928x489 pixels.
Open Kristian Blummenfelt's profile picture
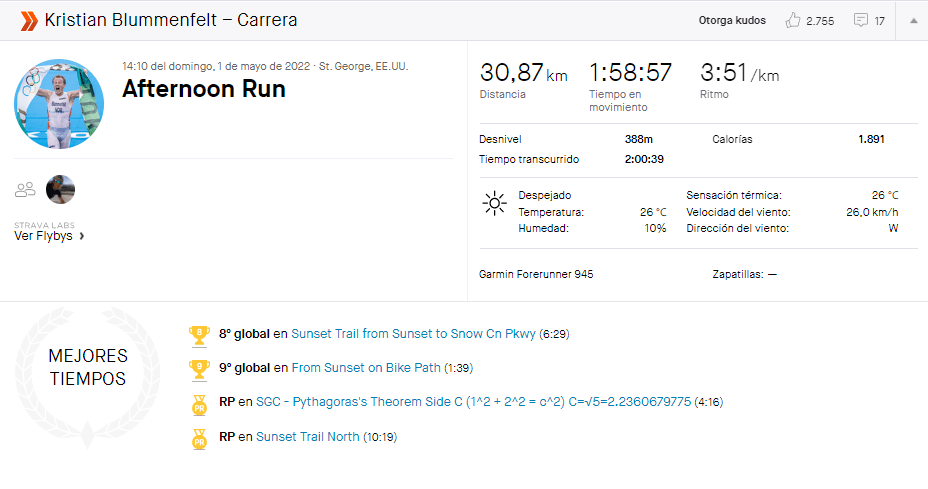pos(59,104)
